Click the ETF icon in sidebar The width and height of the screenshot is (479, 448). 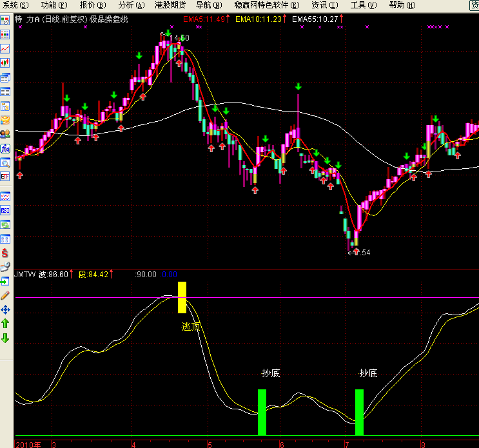[x=5, y=176]
